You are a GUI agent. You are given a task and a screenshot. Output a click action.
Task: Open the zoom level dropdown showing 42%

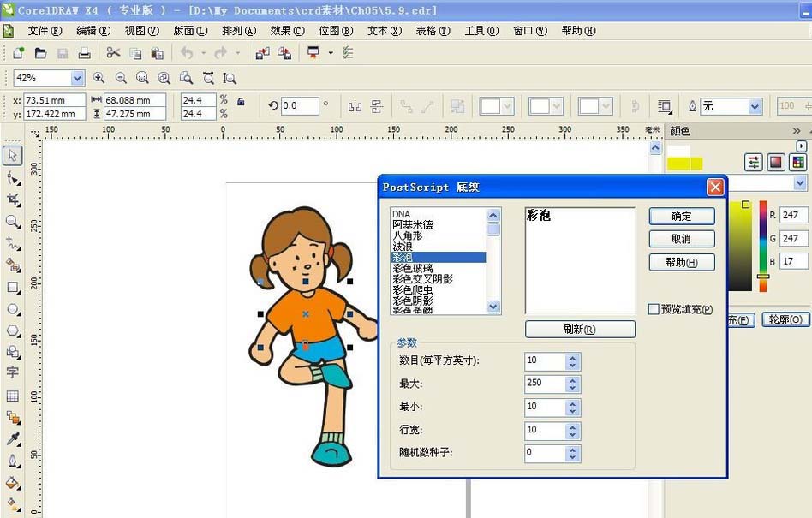(78, 78)
